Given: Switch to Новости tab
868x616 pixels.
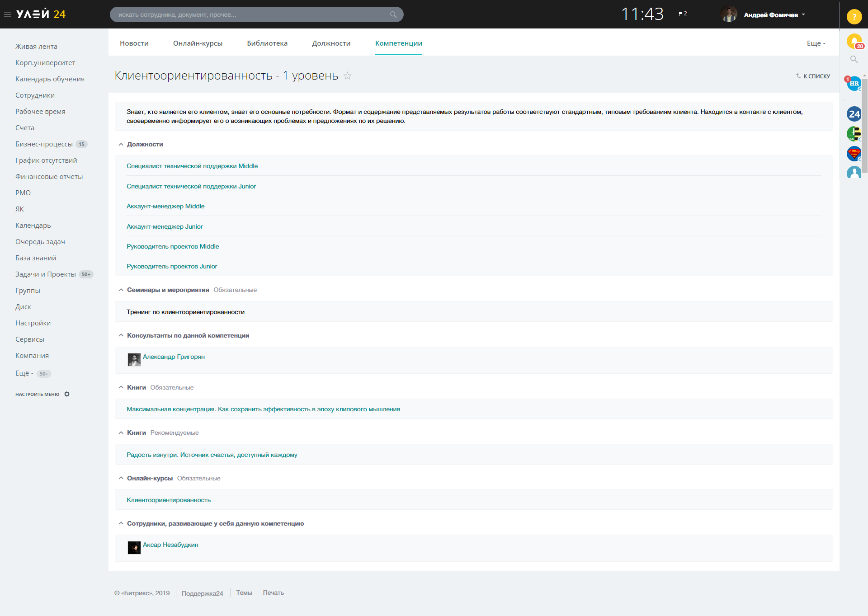Looking at the screenshot, I should [x=134, y=43].
